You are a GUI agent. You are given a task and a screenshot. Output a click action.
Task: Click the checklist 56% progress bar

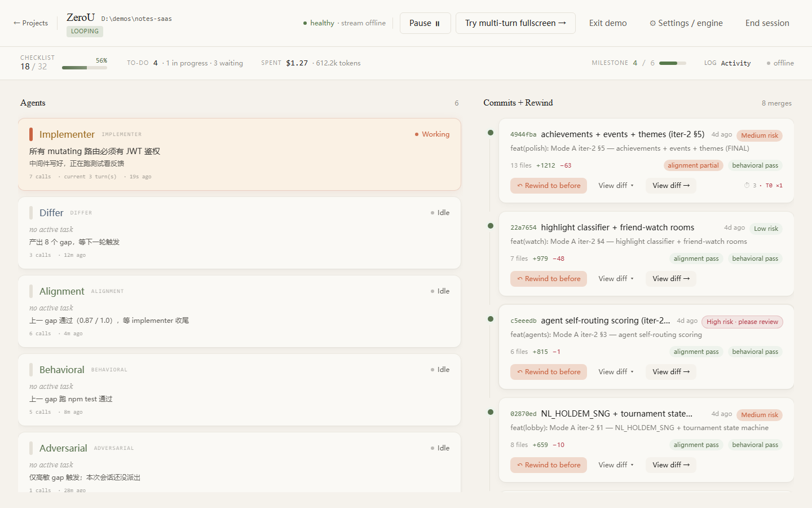point(85,68)
